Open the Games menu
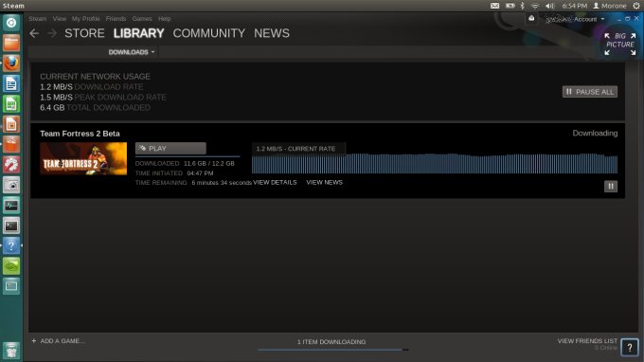Image resolution: width=644 pixels, height=362 pixels. (x=142, y=19)
